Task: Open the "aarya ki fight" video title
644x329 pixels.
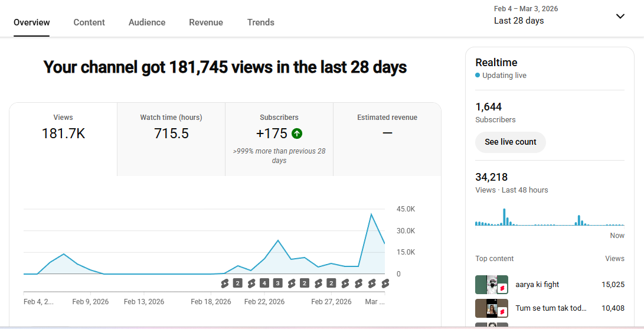Action: click(537, 285)
